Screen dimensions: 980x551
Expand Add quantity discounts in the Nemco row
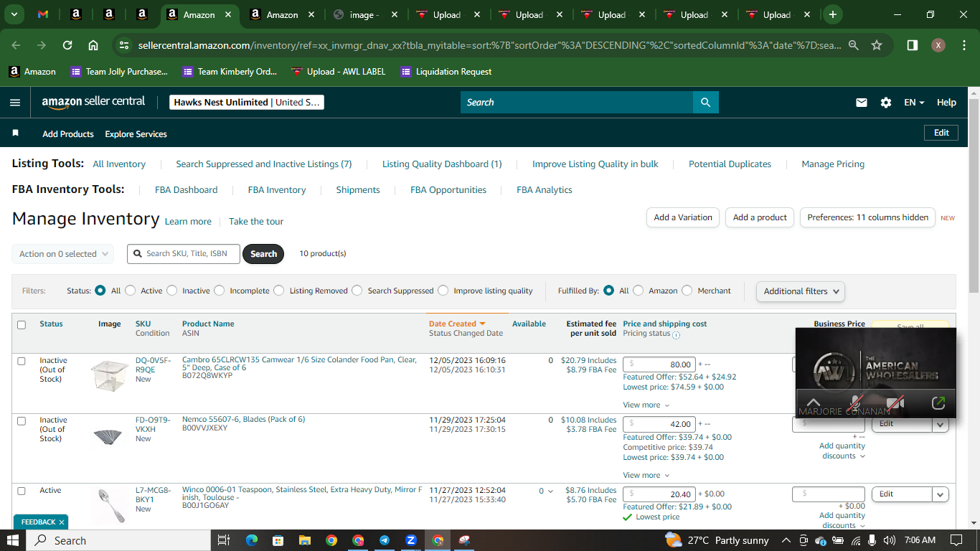click(x=842, y=451)
